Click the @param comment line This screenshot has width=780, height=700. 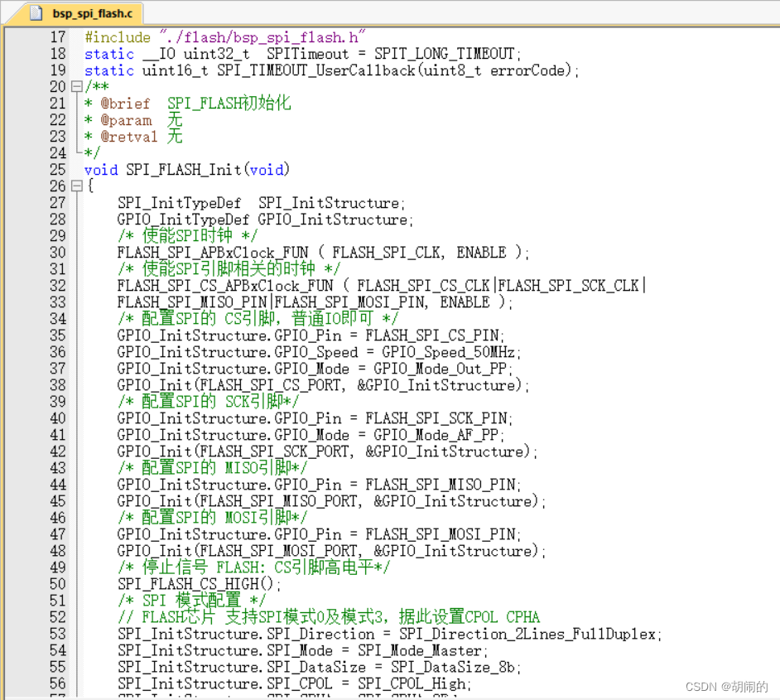tap(133, 120)
